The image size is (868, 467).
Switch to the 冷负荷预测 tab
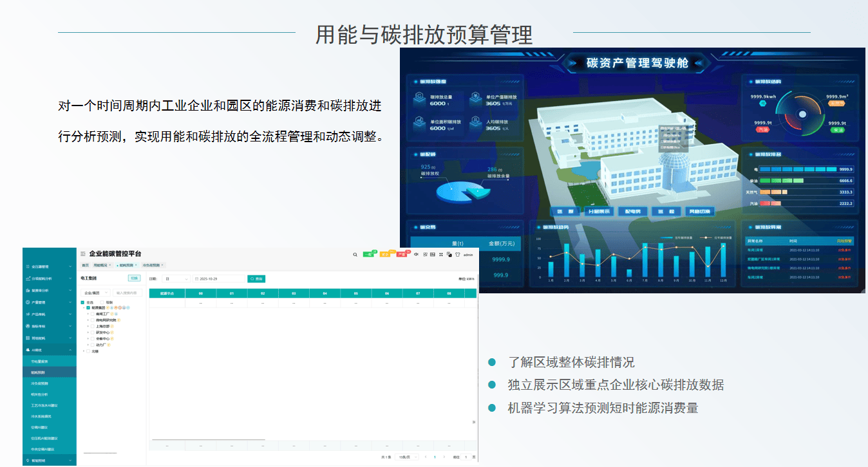[x=151, y=265]
